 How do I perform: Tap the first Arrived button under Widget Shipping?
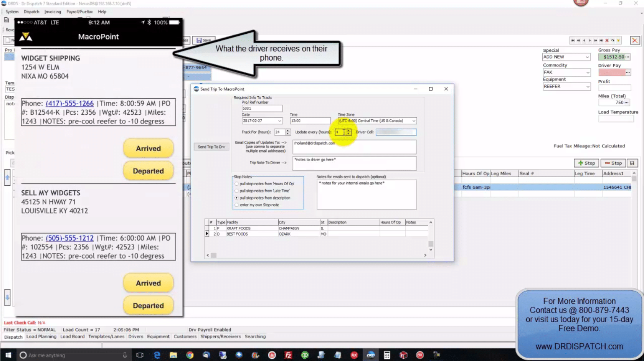pos(148,148)
